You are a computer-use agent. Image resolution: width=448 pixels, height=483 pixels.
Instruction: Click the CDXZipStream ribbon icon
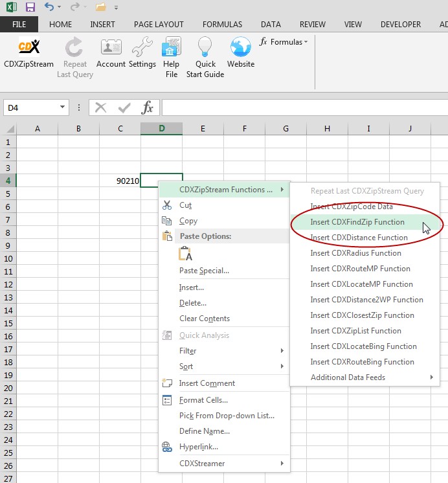click(x=29, y=47)
